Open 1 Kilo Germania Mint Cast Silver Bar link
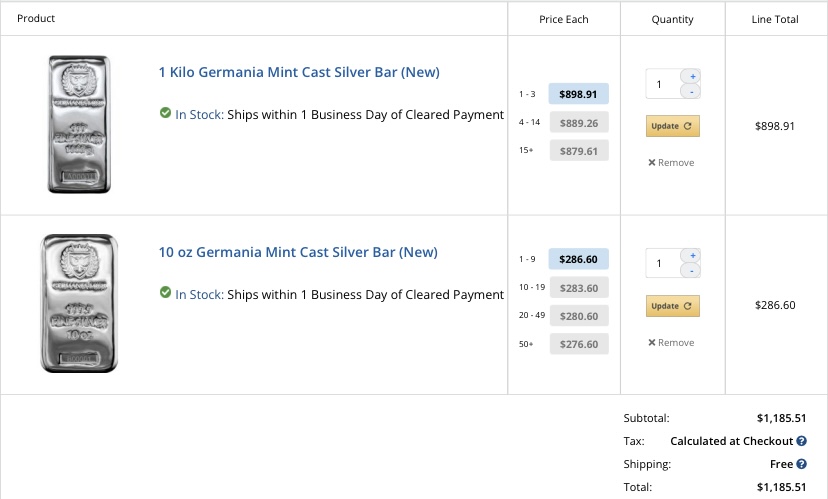 [x=299, y=72]
